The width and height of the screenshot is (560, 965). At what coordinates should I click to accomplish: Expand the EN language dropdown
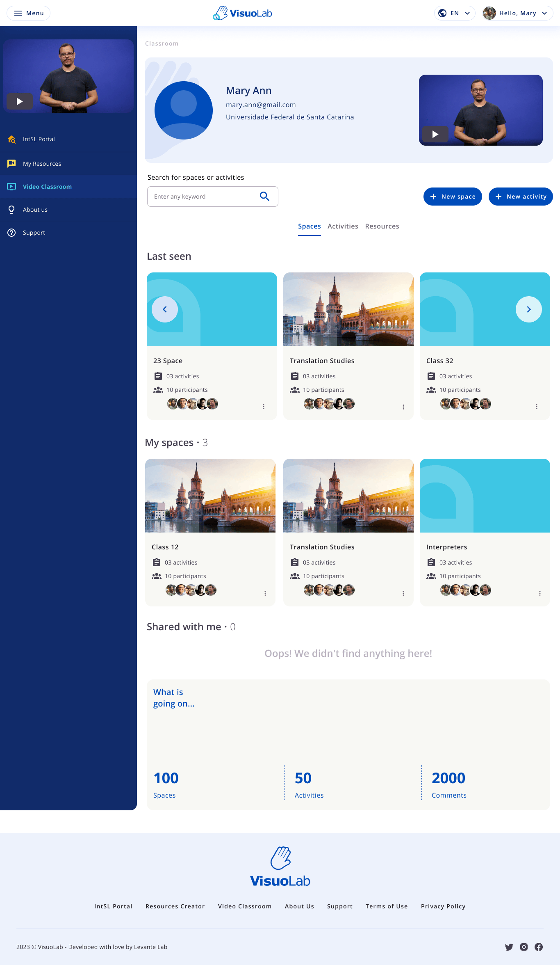click(x=455, y=13)
